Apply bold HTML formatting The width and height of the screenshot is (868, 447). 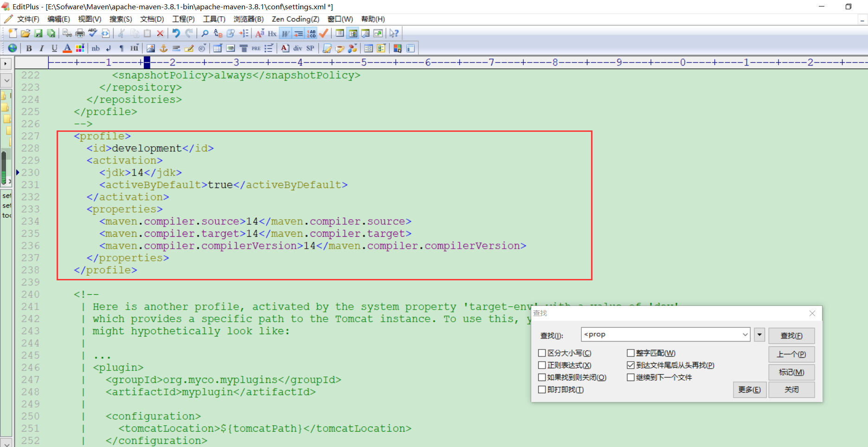29,48
